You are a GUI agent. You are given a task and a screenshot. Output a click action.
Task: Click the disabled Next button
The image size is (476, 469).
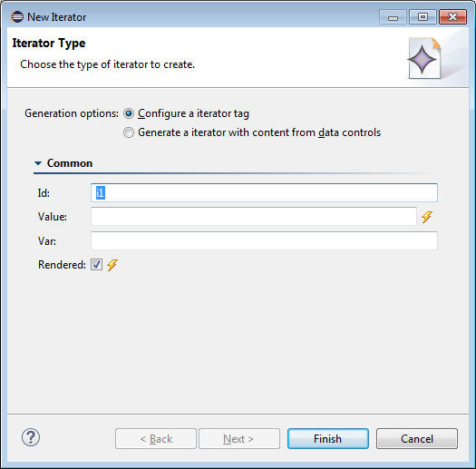click(239, 439)
